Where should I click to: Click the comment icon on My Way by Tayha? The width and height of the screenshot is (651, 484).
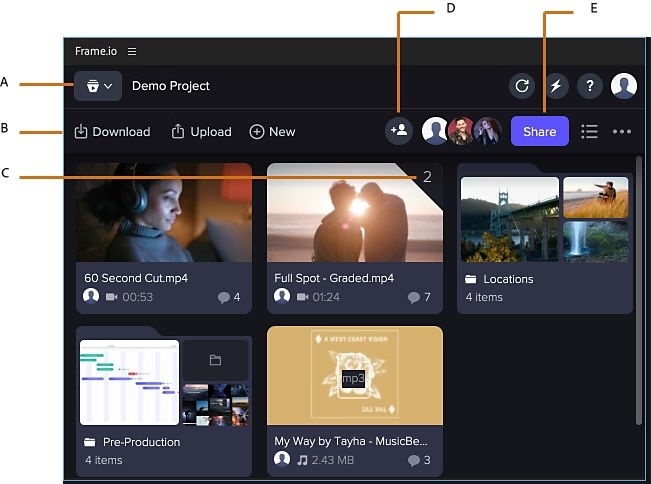pos(414,460)
